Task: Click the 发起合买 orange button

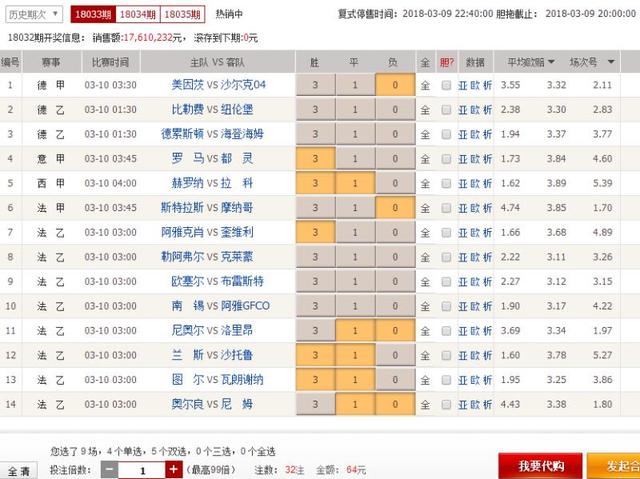Action: point(613,466)
